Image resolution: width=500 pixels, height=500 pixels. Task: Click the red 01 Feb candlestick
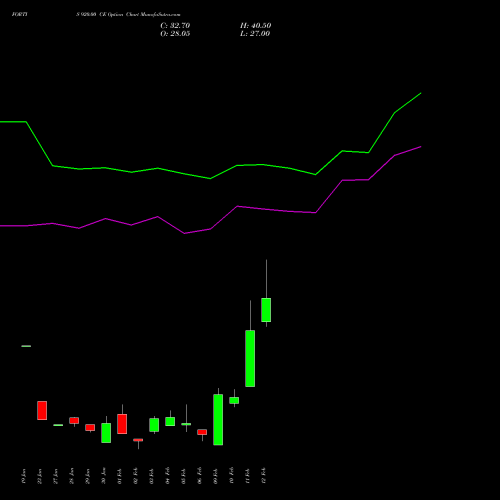pyautogui.click(x=122, y=424)
